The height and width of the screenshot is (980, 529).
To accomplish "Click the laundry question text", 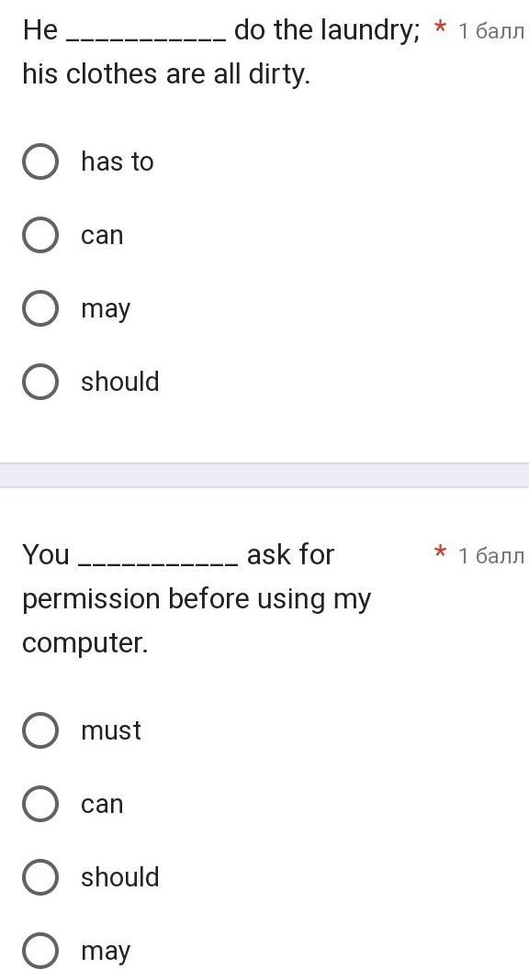I will click(221, 52).
